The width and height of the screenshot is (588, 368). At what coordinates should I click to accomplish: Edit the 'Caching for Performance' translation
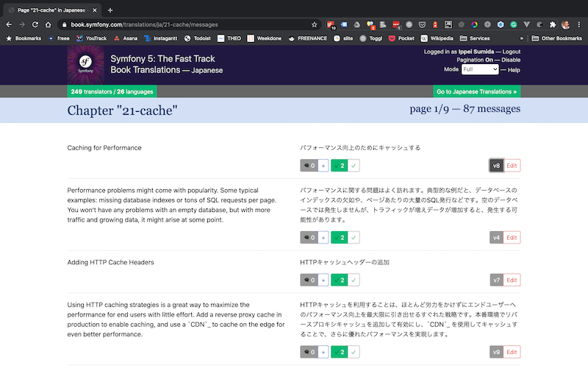coord(512,166)
